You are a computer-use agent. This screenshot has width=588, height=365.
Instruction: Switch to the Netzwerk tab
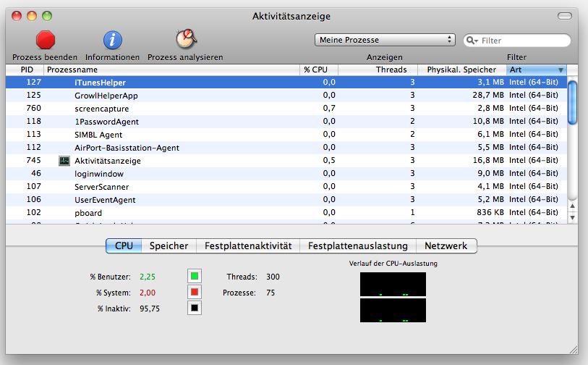[x=446, y=246]
